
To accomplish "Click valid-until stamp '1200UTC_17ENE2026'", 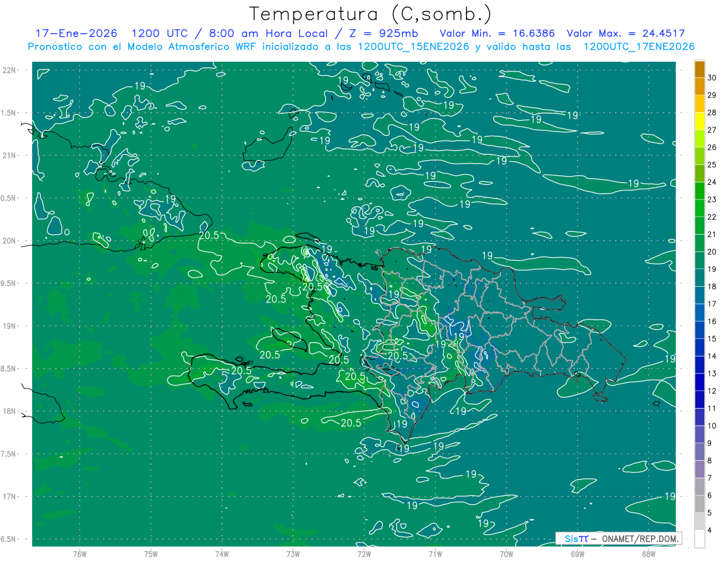I will point(638,47).
